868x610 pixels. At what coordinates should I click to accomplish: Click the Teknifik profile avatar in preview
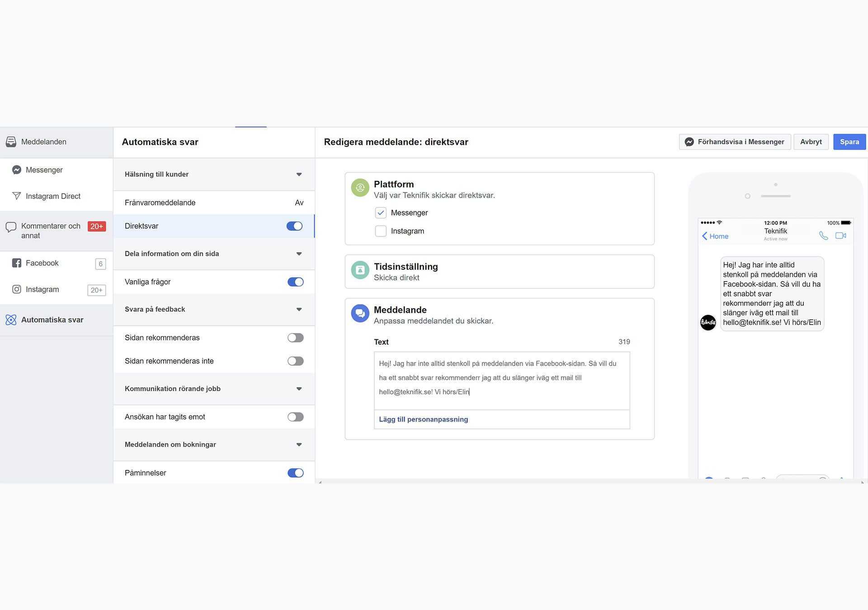coord(708,322)
